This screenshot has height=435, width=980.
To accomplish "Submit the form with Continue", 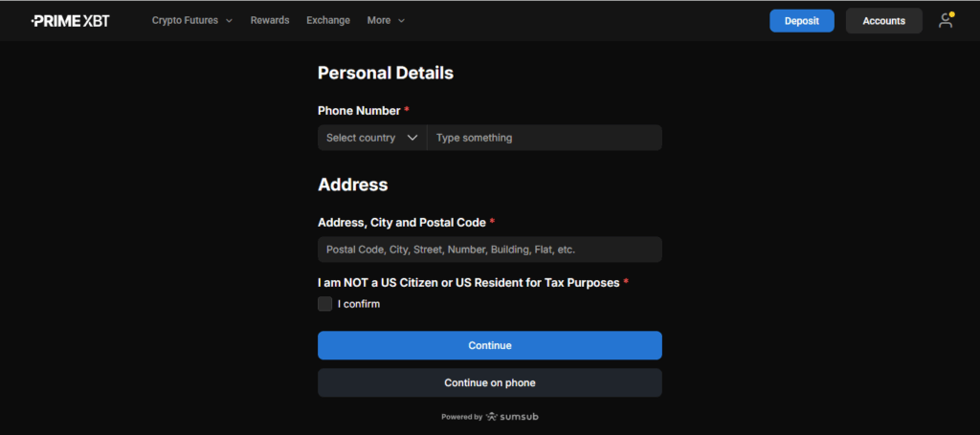I will pos(490,345).
